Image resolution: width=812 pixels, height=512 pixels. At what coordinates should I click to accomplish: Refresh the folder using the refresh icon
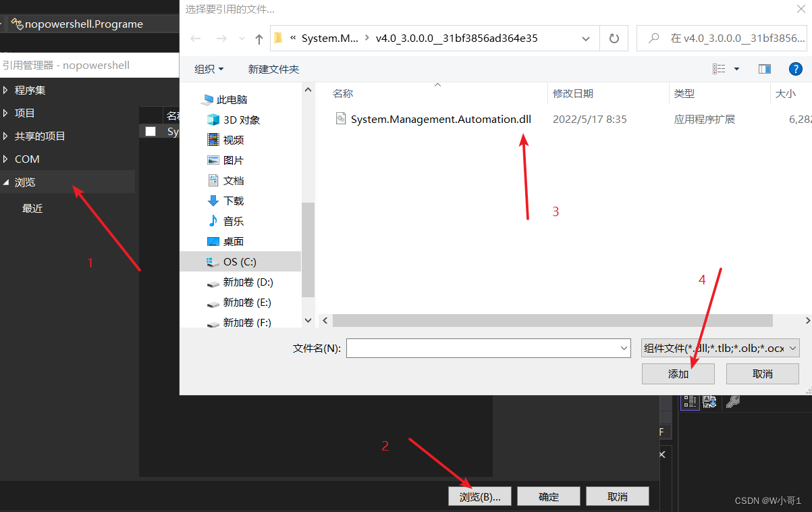(614, 39)
